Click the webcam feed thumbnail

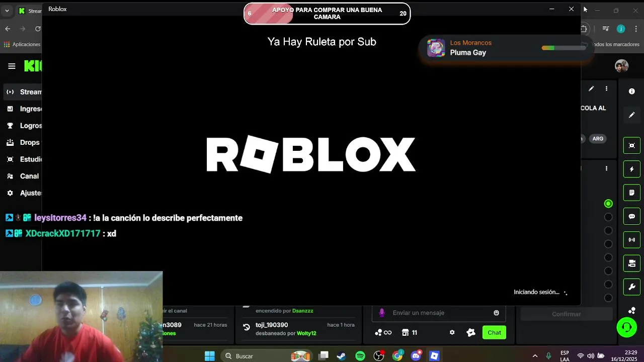[82, 317]
